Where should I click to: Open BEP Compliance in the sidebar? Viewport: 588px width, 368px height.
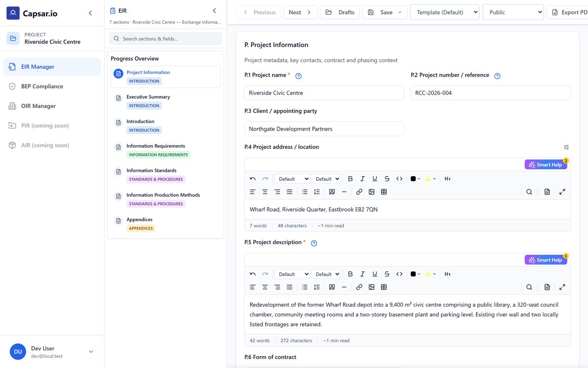[x=52, y=86]
